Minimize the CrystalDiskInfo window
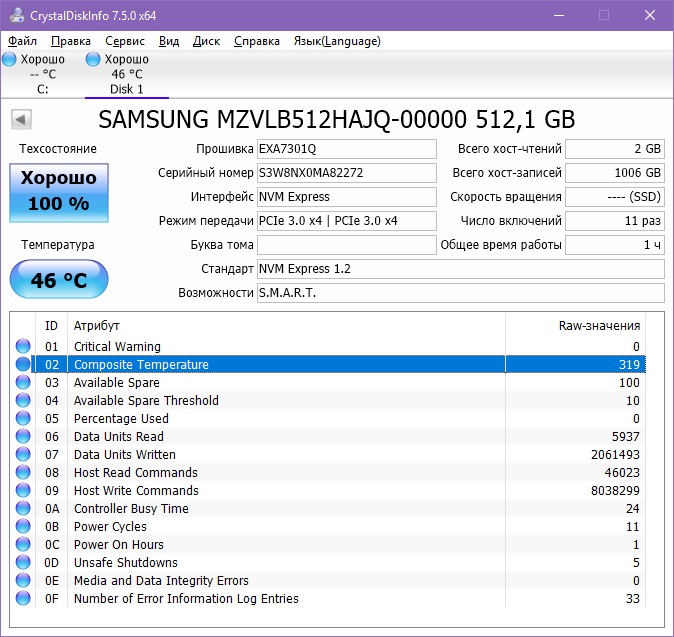This screenshot has height=637, width=674. tap(559, 15)
